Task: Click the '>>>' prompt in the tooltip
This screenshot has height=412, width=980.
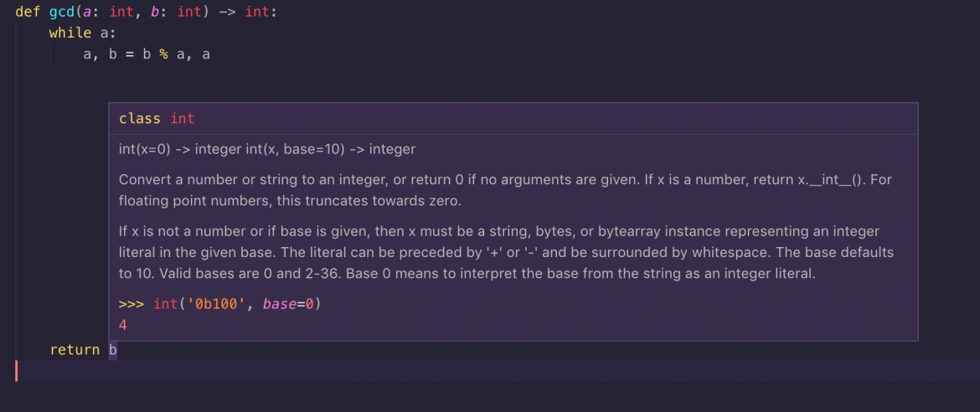Action: (132, 304)
